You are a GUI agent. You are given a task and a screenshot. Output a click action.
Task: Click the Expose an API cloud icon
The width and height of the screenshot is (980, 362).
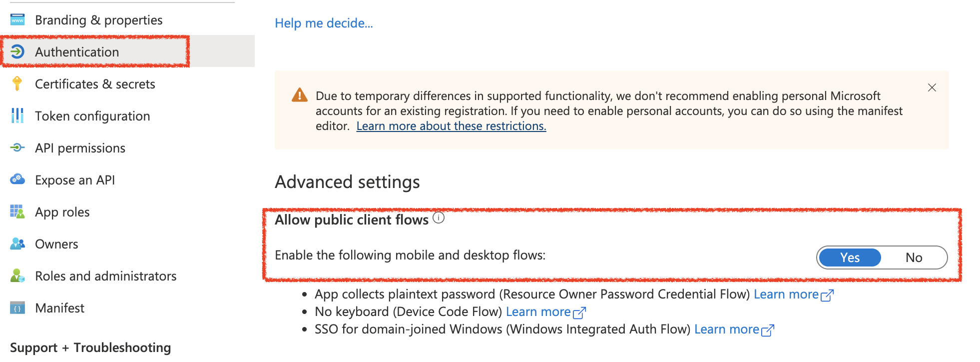tap(17, 179)
